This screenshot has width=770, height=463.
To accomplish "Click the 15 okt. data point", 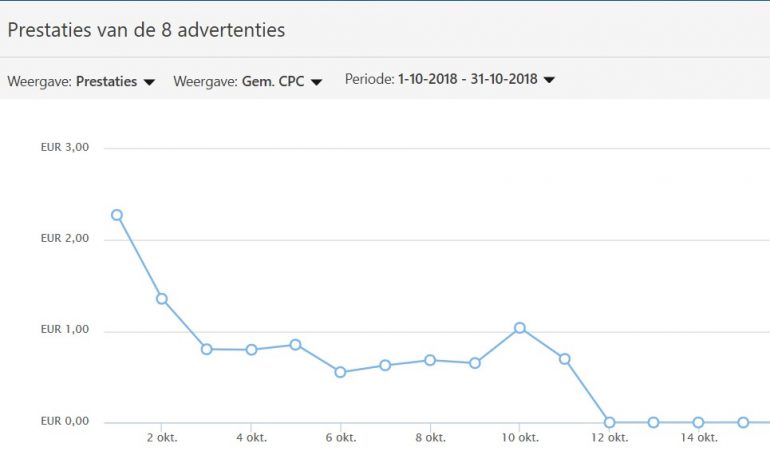I will [743, 423].
